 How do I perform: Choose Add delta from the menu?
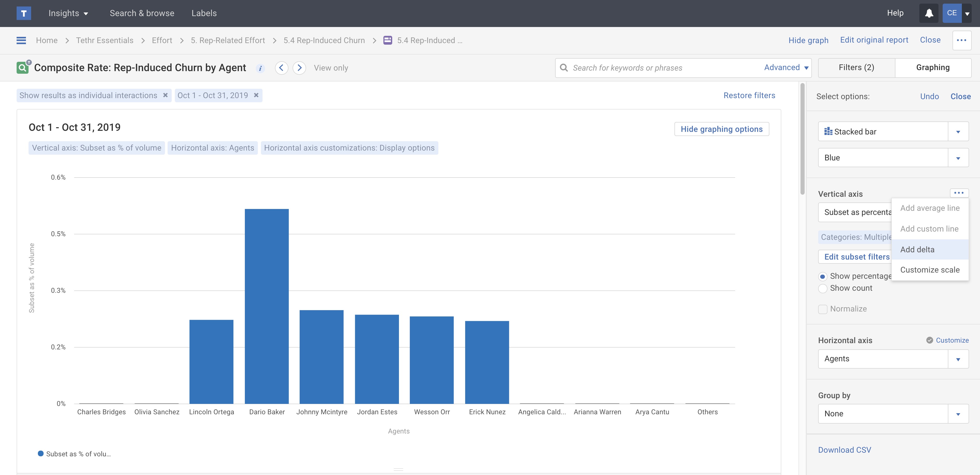[x=917, y=250]
